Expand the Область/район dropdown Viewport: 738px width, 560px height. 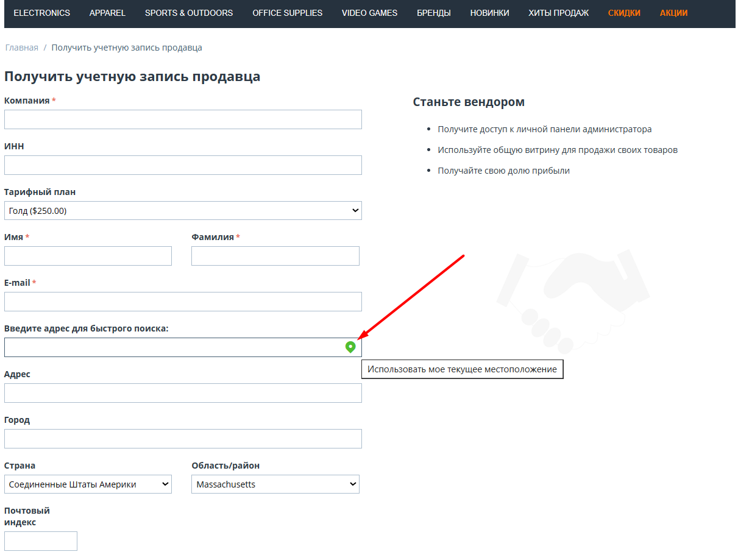pyautogui.click(x=275, y=484)
